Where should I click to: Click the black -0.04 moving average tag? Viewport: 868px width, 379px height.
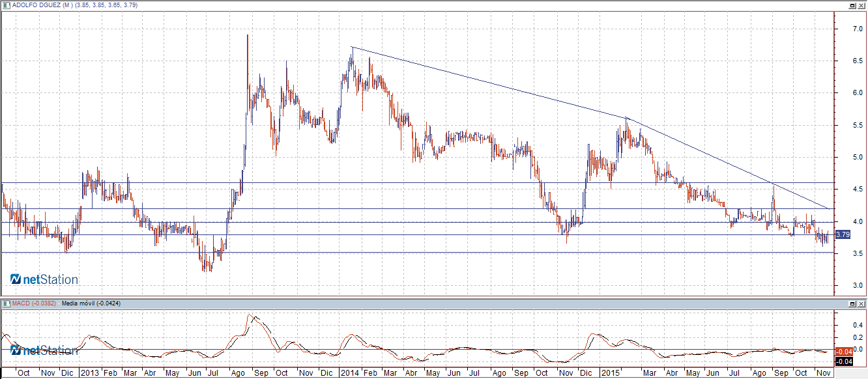tap(843, 361)
